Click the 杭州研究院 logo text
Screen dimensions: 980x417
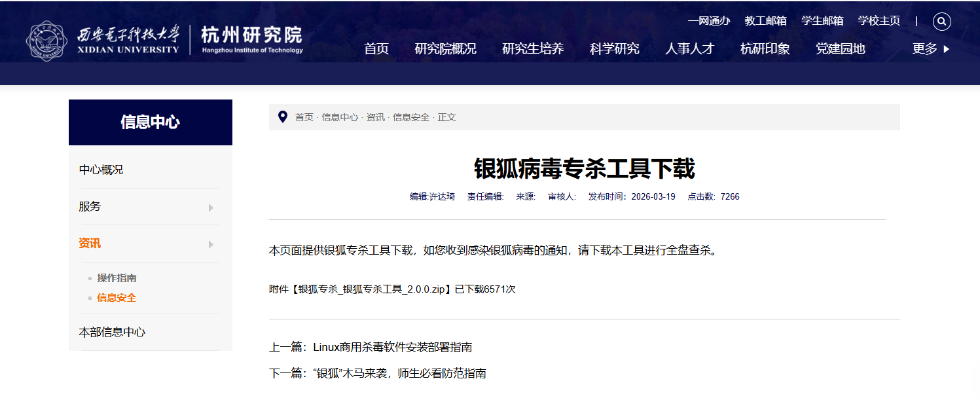[x=252, y=35]
